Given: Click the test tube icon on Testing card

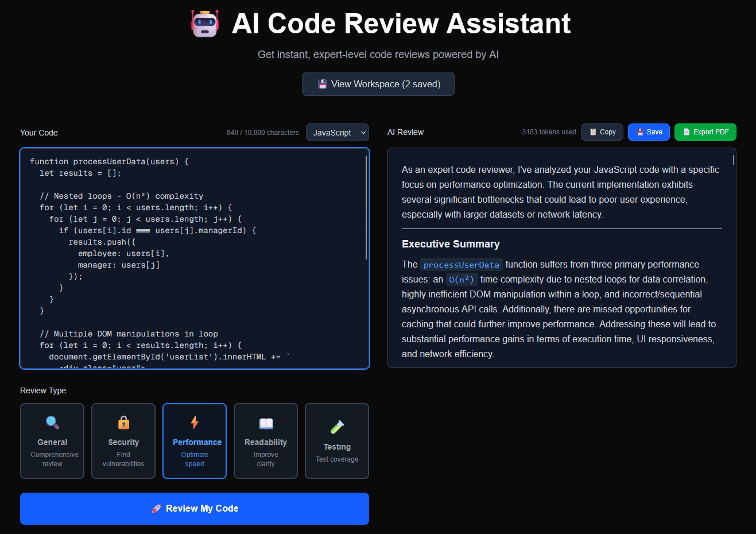Looking at the screenshot, I should [336, 426].
